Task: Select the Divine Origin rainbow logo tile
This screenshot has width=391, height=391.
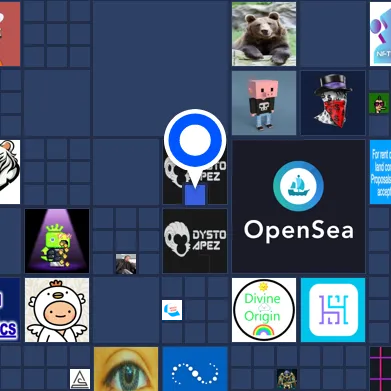Action: click(x=264, y=310)
